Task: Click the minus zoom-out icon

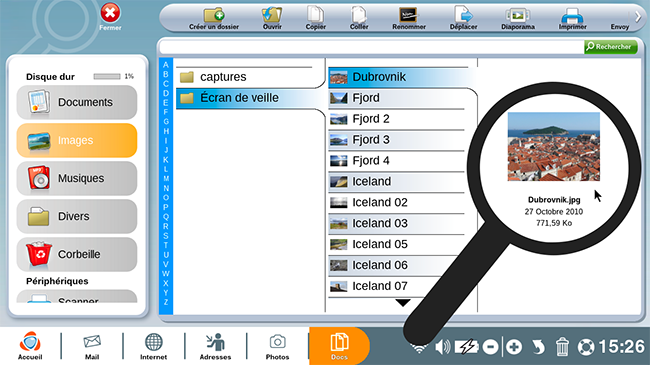Action: (x=490, y=347)
